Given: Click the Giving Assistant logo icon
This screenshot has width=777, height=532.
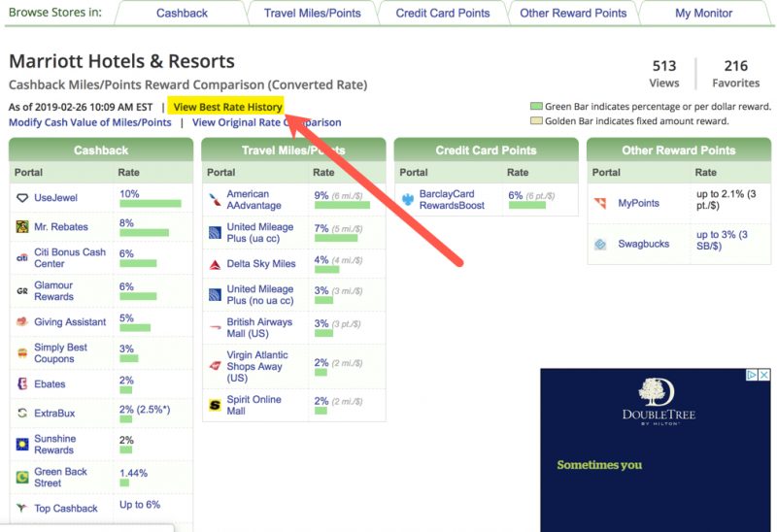Looking at the screenshot, I should pyautogui.click(x=22, y=321).
